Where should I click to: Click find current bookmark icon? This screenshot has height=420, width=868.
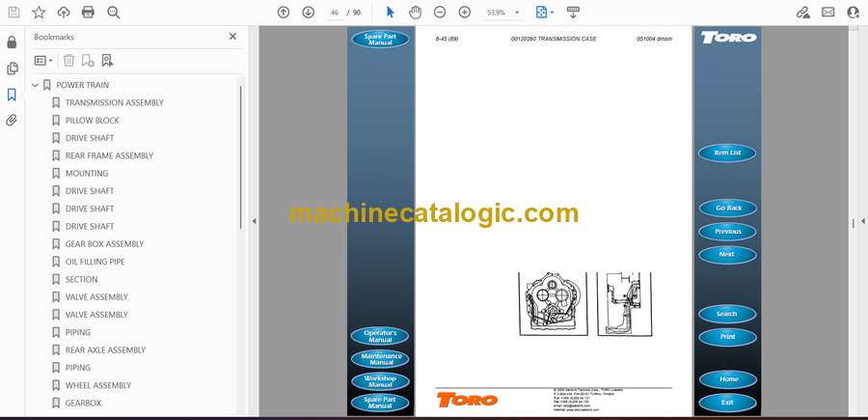pyautogui.click(x=107, y=61)
